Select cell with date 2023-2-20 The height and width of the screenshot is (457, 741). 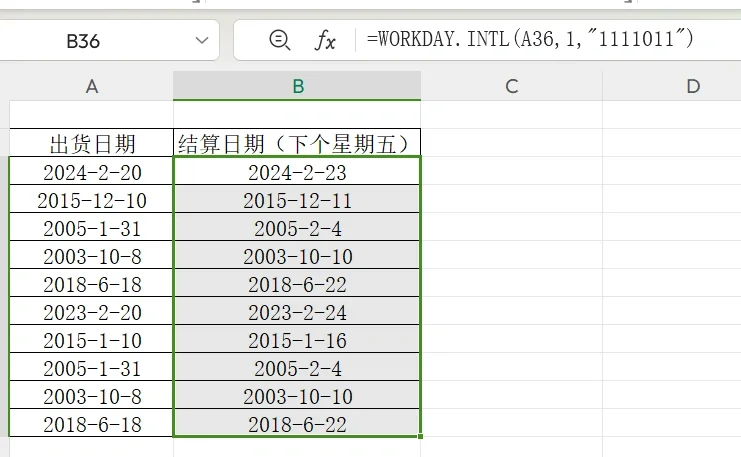tap(91, 311)
